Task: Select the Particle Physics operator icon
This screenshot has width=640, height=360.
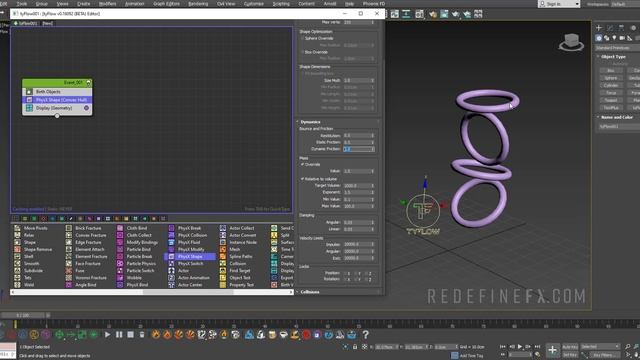Action: [x=120, y=264]
